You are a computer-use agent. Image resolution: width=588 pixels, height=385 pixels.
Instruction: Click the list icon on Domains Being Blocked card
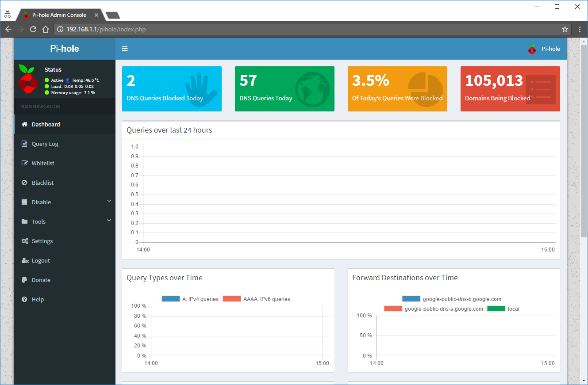tap(541, 89)
